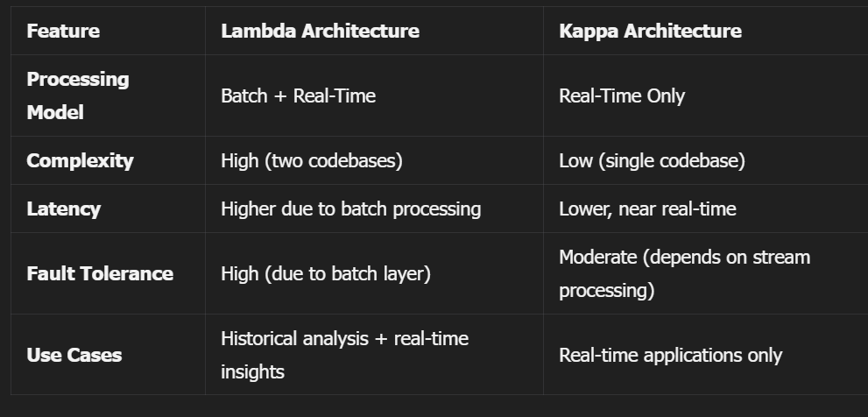Click the Feature column header
The image size is (868, 417).
(63, 31)
